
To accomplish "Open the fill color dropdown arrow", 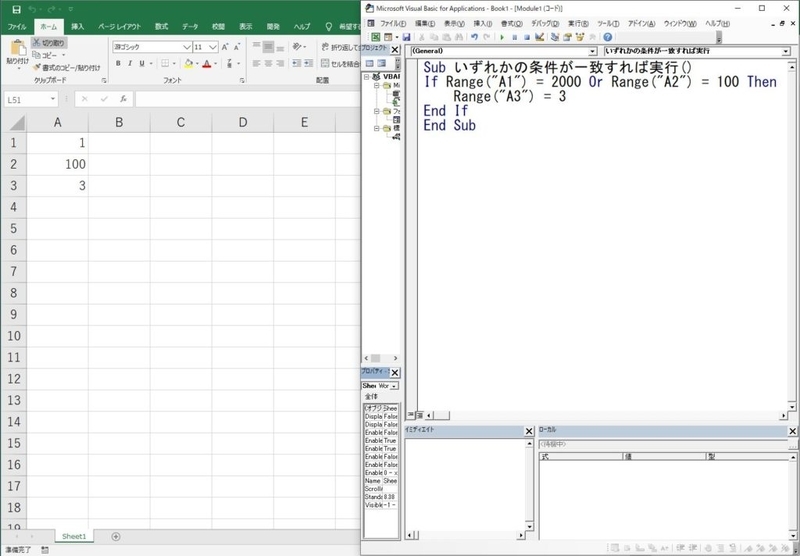I will click(x=197, y=64).
